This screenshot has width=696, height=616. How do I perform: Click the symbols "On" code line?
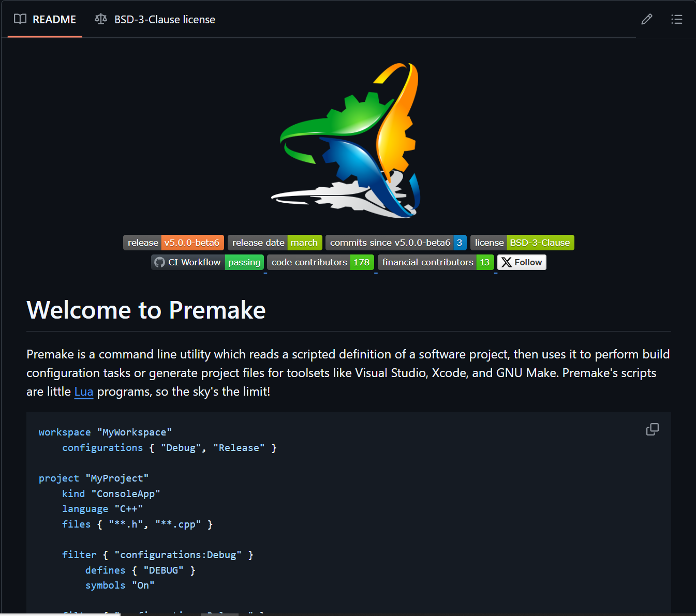coord(120,585)
